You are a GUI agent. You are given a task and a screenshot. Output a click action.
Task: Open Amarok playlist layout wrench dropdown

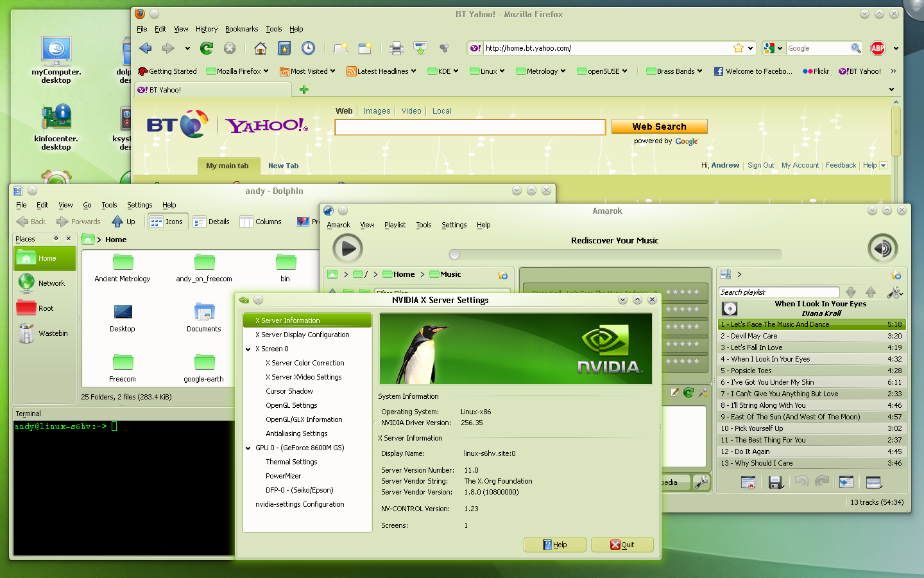(894, 293)
